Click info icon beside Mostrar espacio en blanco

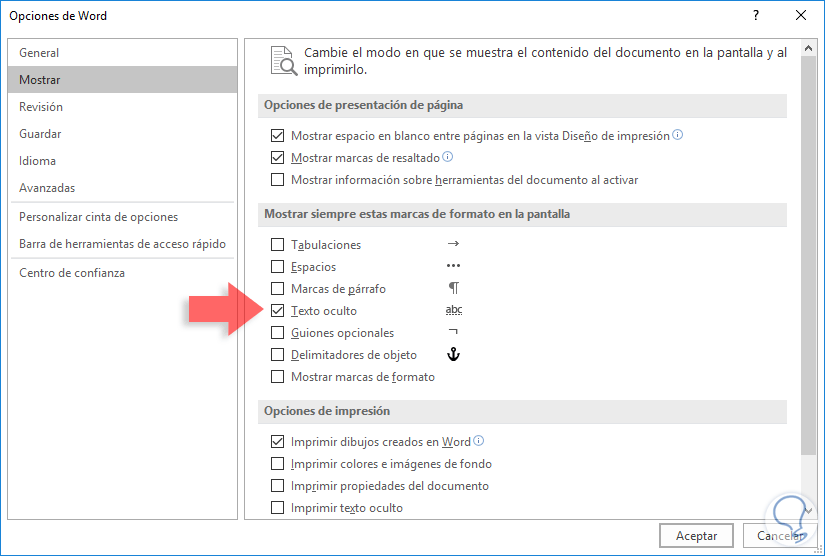click(678, 135)
